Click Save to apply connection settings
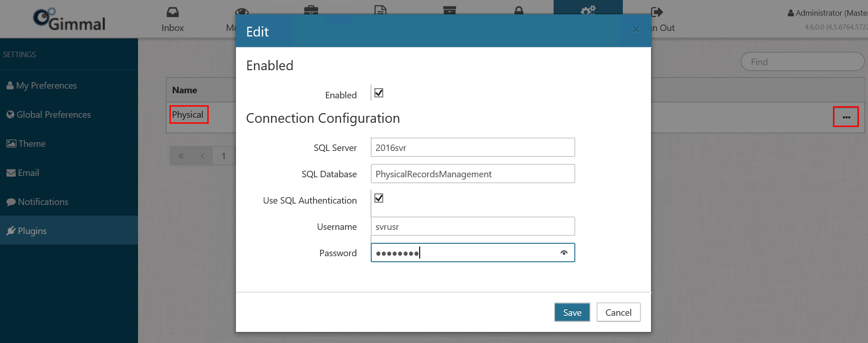The image size is (868, 343). click(572, 313)
